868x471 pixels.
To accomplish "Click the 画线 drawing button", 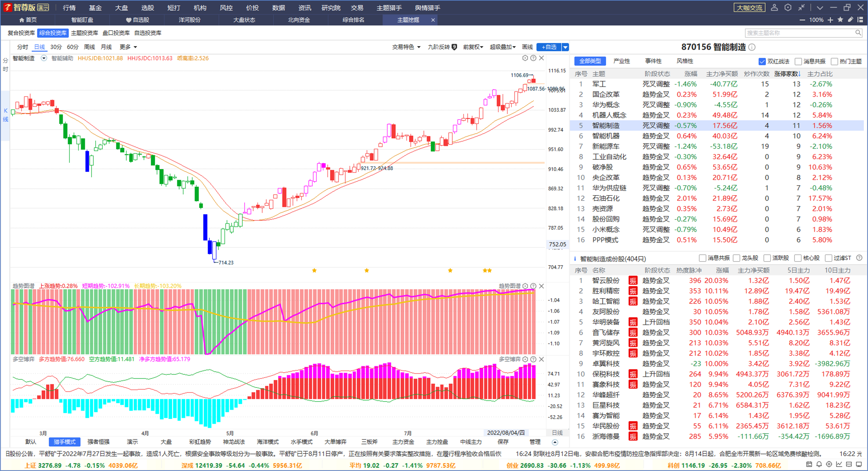I will coord(527,47).
